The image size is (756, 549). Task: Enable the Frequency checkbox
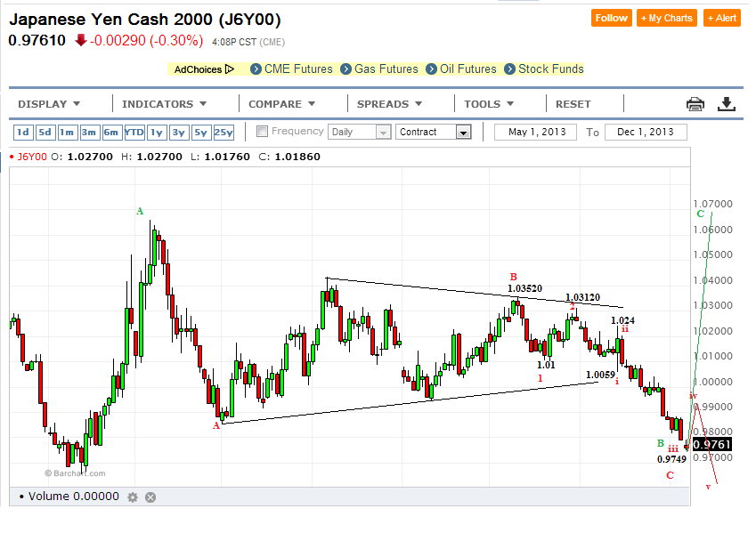tap(262, 132)
